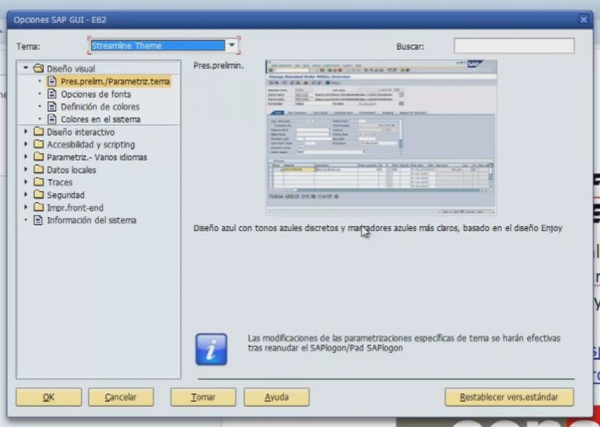Select Parametriz.- Varios idiomas tree label
600x427 pixels.
pos(97,157)
